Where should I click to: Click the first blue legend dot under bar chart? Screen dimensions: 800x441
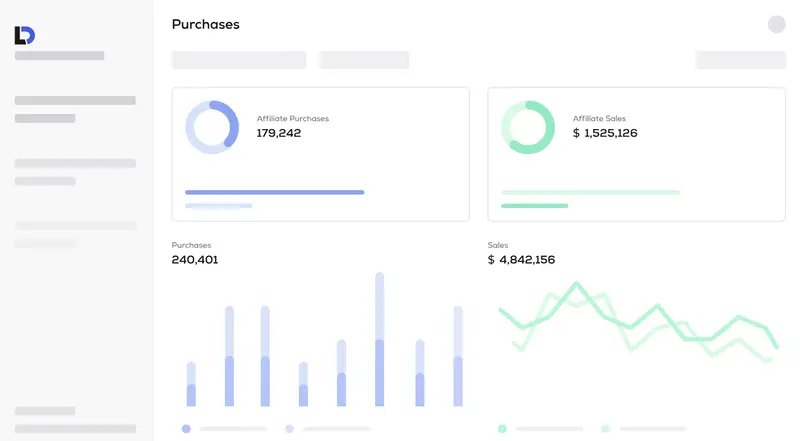click(x=186, y=428)
